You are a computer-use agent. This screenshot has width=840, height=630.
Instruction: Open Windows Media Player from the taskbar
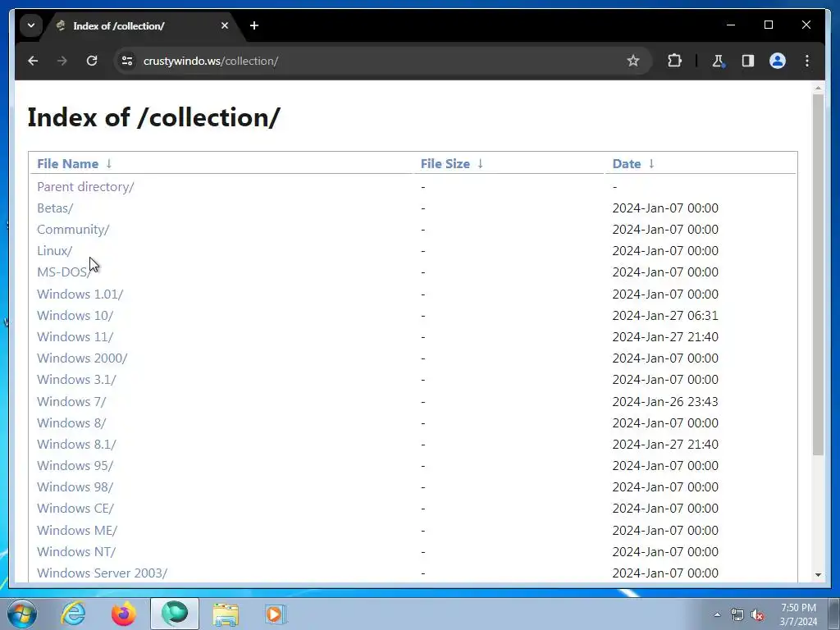pyautogui.click(x=276, y=614)
